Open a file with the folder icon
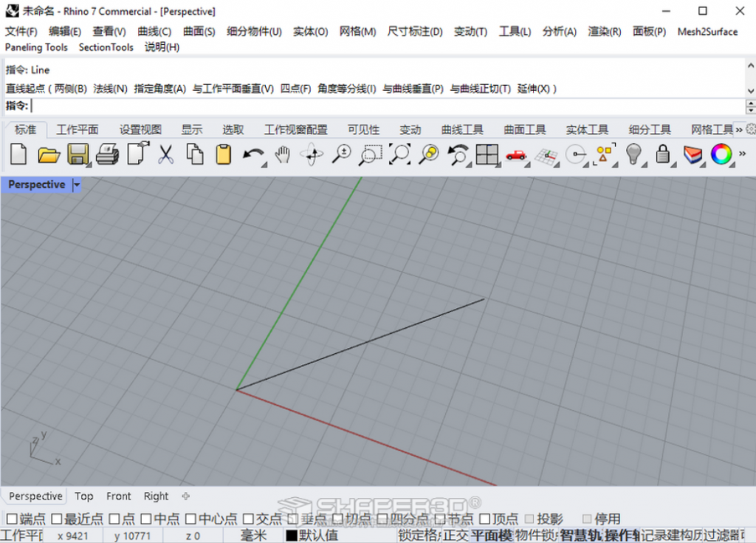Screen dimensions: 756x543 [x=49, y=154]
